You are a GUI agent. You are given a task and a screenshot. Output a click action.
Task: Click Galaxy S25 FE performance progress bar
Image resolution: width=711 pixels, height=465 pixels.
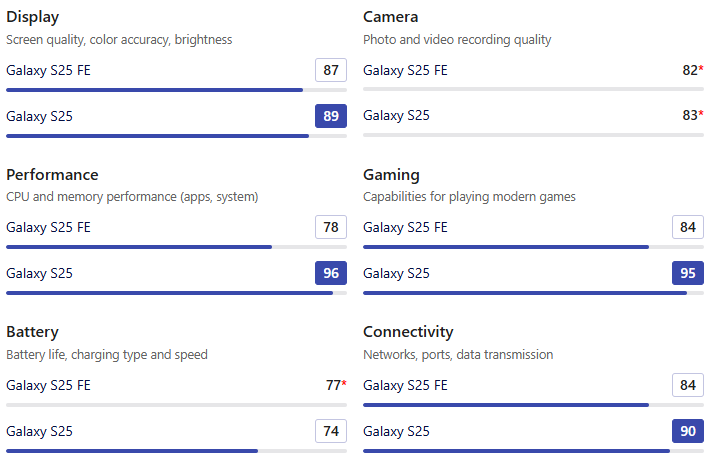click(176, 247)
